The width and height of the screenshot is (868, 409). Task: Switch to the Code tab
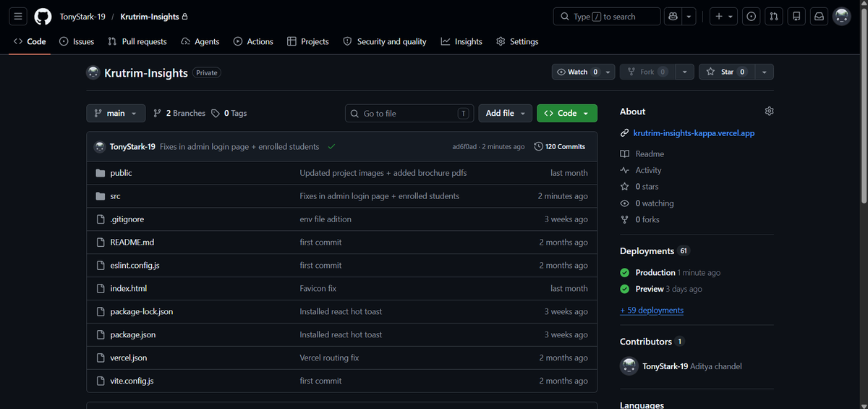30,41
